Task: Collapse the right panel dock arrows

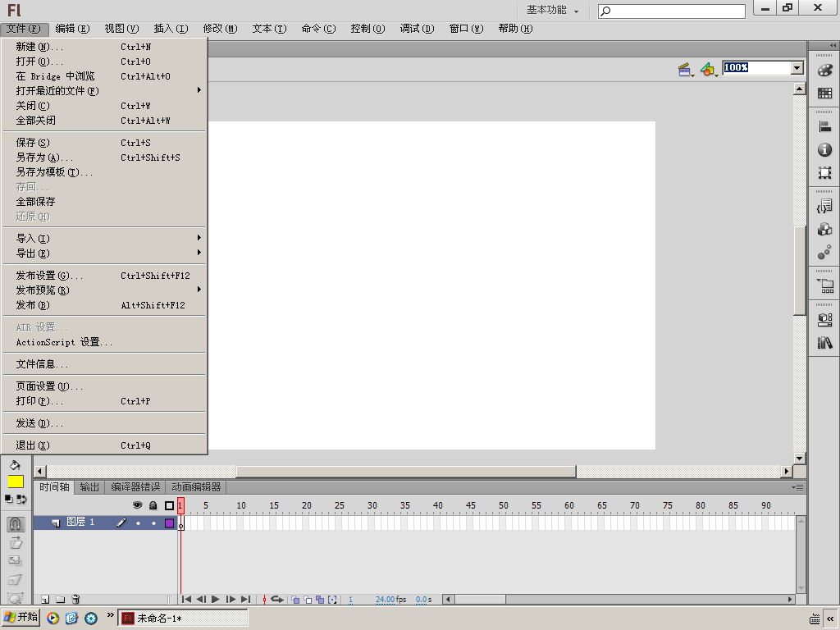Action: pyautogui.click(x=833, y=46)
